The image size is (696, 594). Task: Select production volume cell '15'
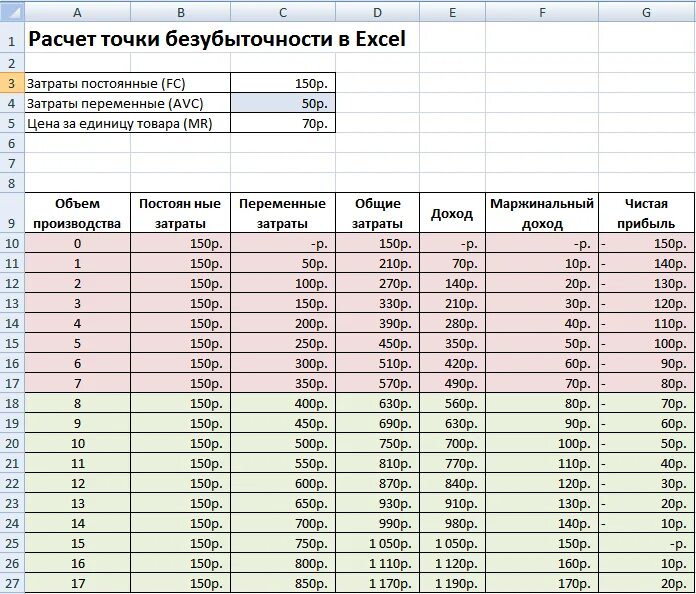(77, 543)
